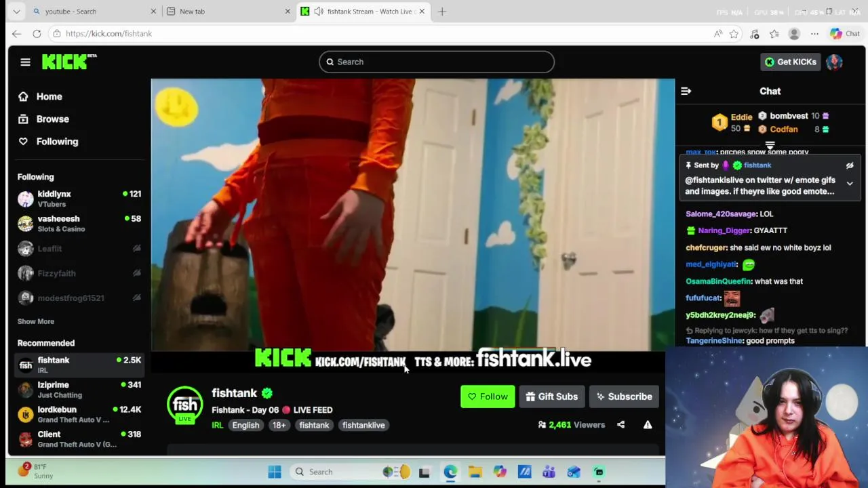This screenshot has height=488, width=868.
Task: Click the Kick search field
Action: point(437,62)
